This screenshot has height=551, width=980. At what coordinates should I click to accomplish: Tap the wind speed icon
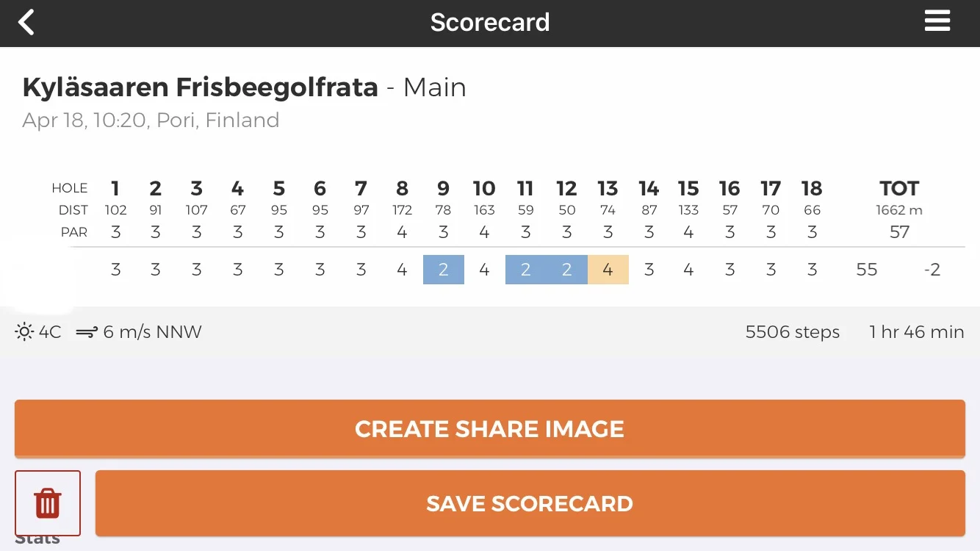[x=87, y=332]
